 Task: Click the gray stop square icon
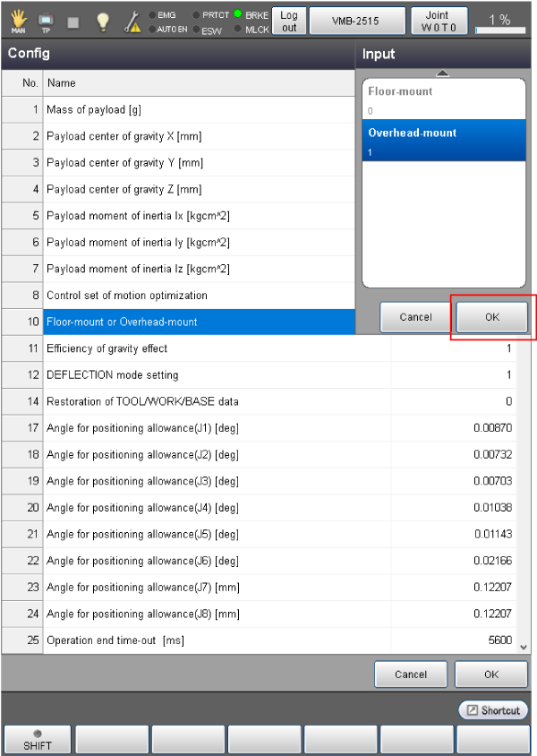pyautogui.click(x=72, y=20)
